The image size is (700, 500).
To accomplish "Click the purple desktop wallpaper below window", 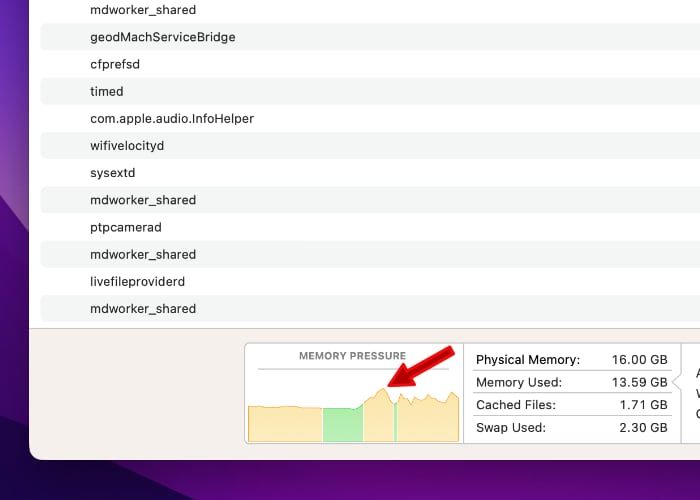I will click(x=350, y=480).
